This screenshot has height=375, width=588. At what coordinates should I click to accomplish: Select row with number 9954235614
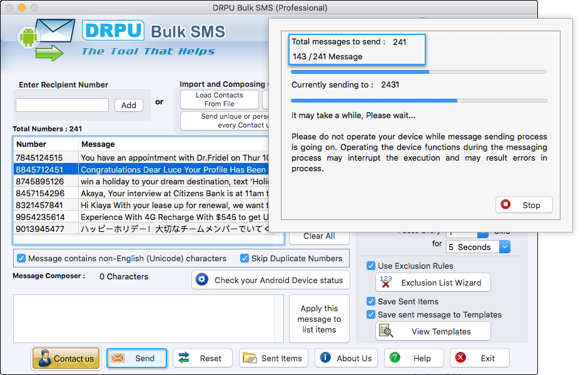pos(141,217)
